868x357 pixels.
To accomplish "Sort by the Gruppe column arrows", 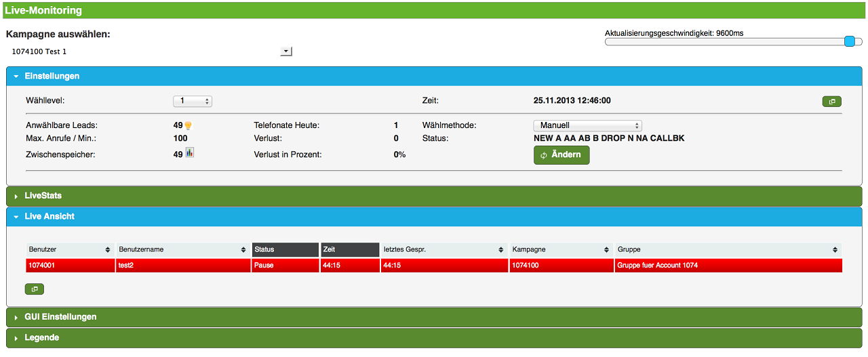I will [835, 250].
